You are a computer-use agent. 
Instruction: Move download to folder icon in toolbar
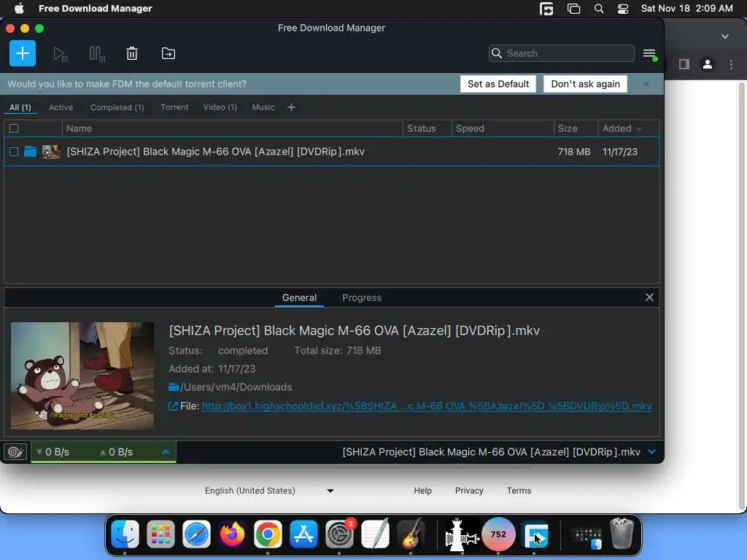(x=169, y=53)
